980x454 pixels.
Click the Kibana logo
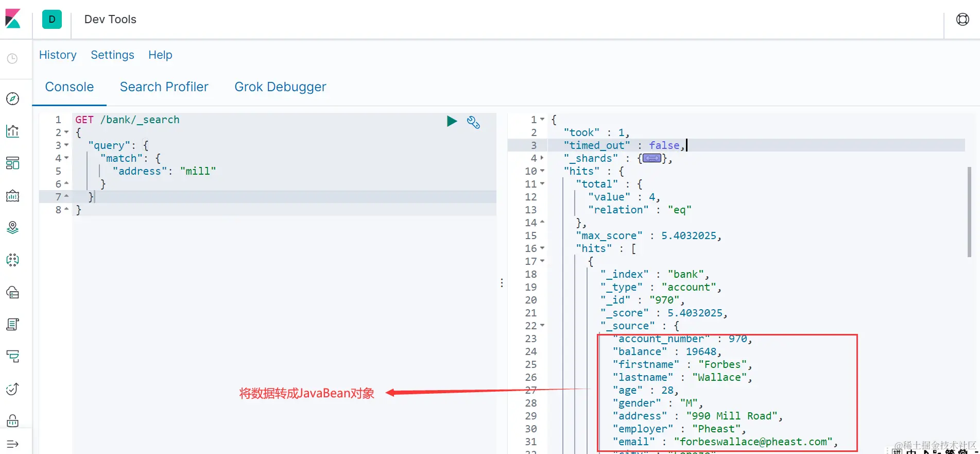coord(13,19)
